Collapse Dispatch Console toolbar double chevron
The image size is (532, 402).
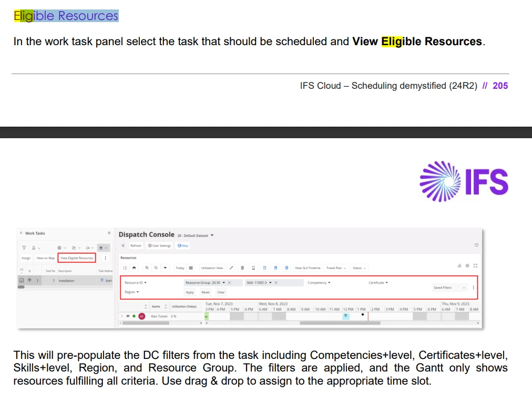[123, 245]
